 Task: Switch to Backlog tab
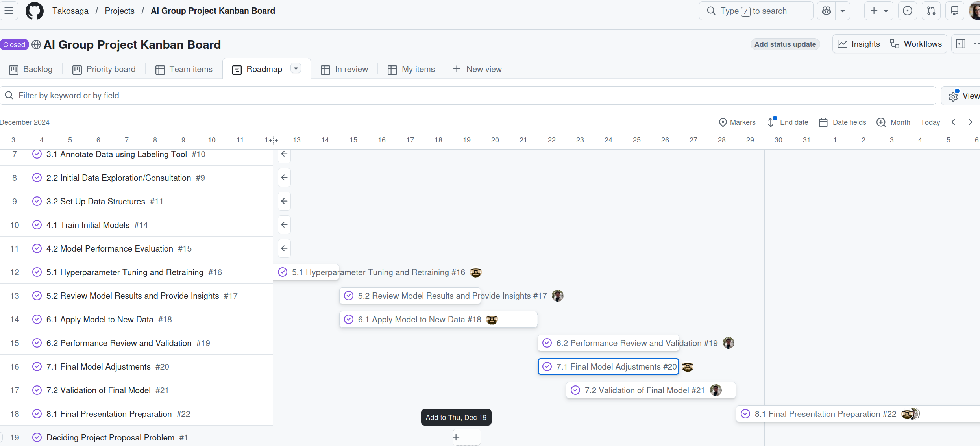31,69
